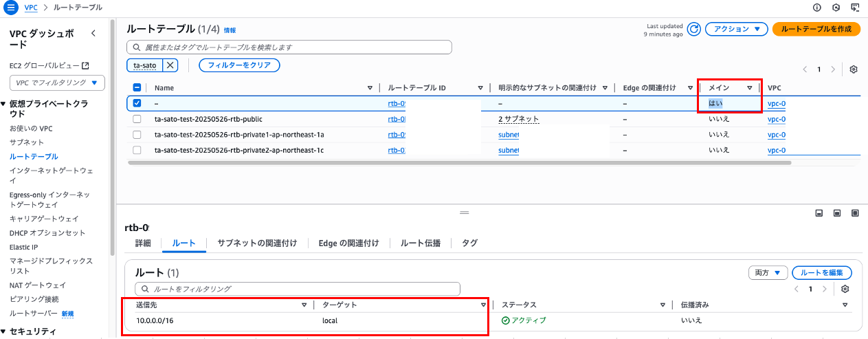Open routes panel preferences gear
This screenshot has width=868, height=339.
[845, 289]
